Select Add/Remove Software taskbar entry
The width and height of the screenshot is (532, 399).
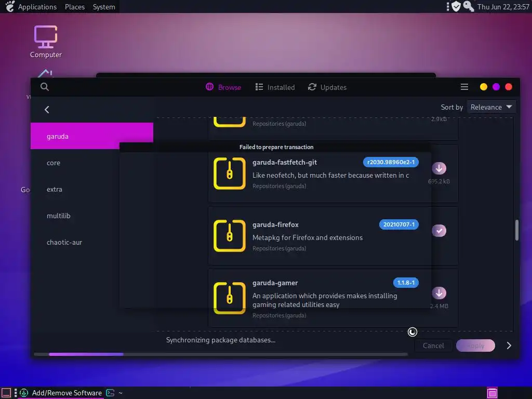61,393
